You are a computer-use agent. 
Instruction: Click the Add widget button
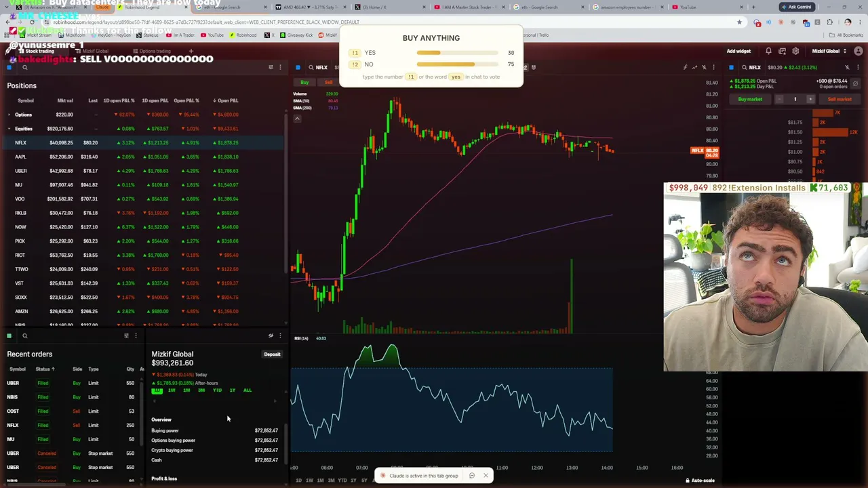tap(738, 51)
